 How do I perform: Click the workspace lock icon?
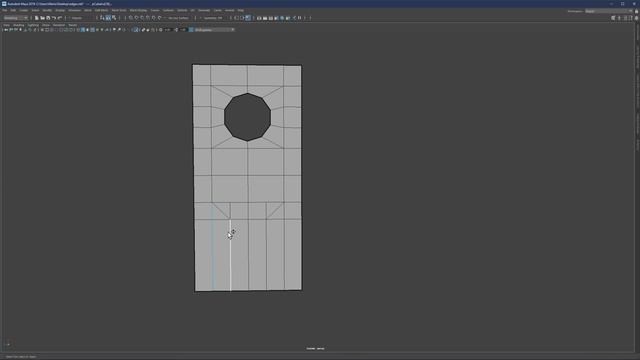[x=636, y=11]
